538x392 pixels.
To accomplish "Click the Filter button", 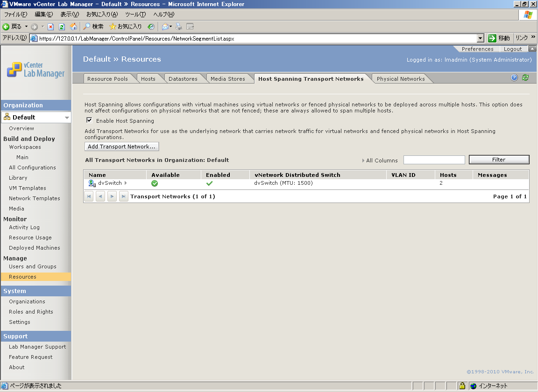I will coord(499,160).
